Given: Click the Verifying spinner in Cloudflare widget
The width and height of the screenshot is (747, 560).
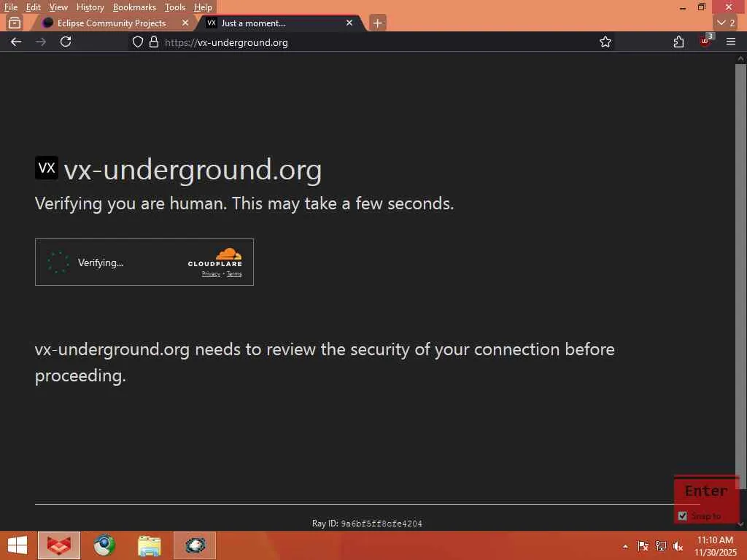Looking at the screenshot, I should click(58, 262).
